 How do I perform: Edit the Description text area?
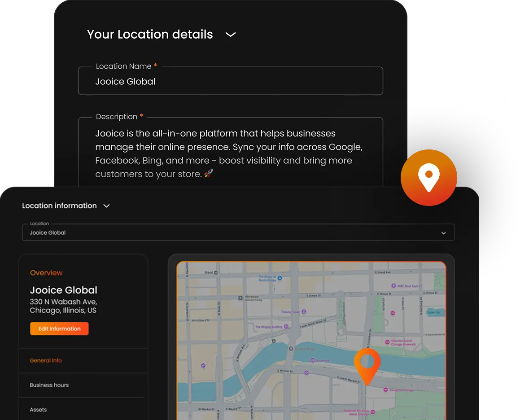(231, 153)
